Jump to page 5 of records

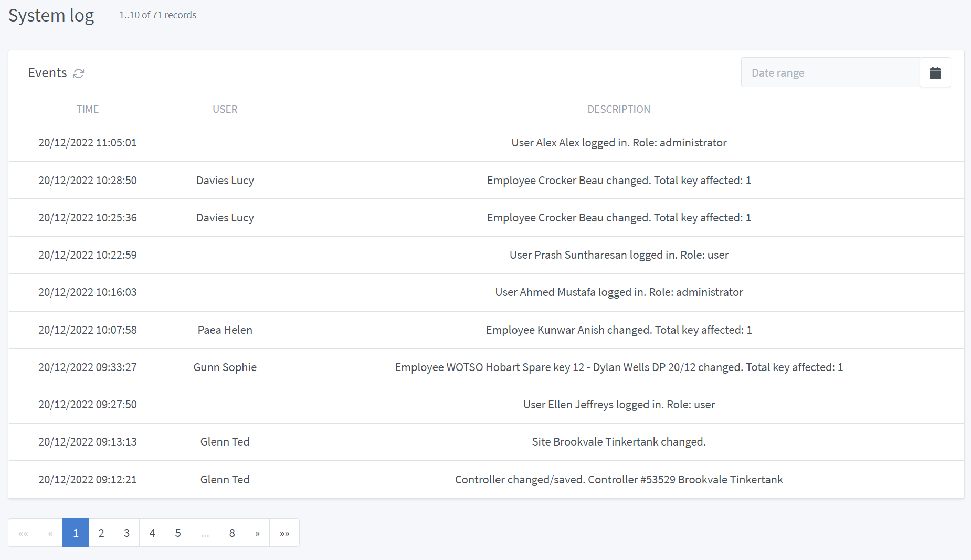coord(178,533)
